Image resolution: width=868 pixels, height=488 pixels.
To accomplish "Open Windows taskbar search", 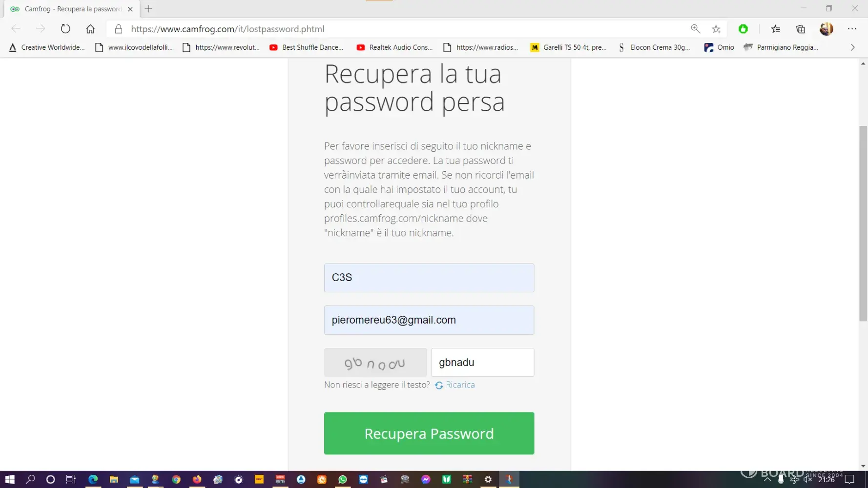I will point(30,480).
